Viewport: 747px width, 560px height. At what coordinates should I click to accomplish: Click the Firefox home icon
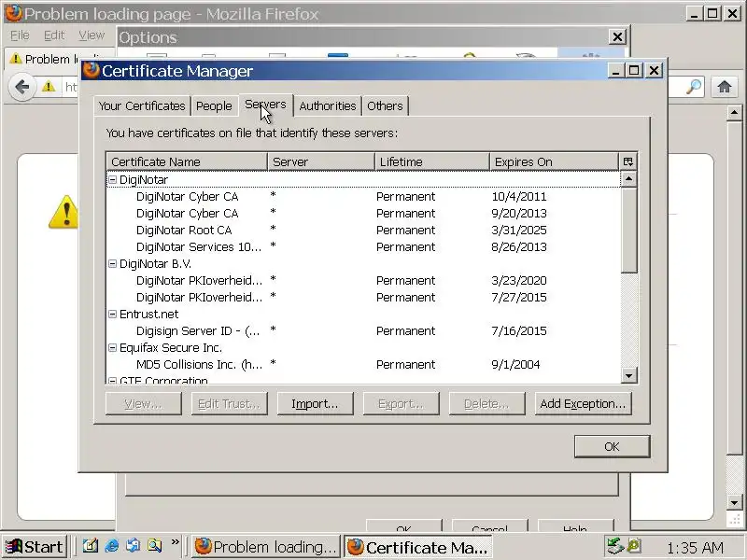(725, 87)
